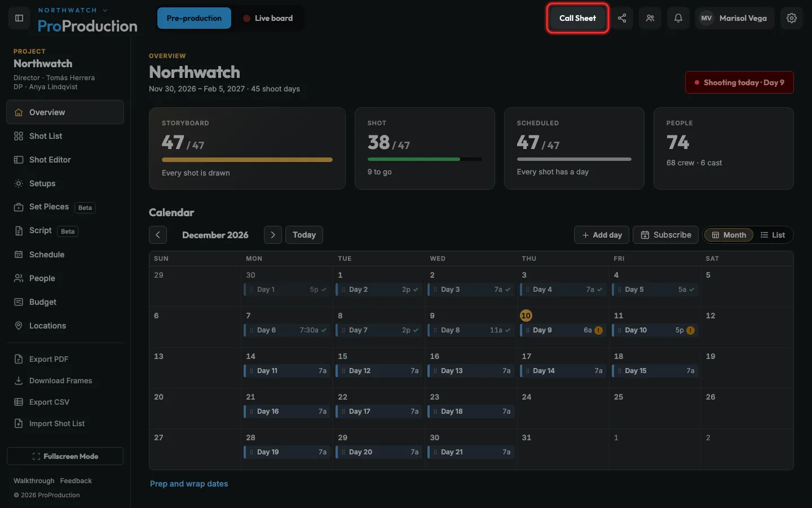Open Budget in sidebar
The height and width of the screenshot is (508, 812).
point(65,302)
